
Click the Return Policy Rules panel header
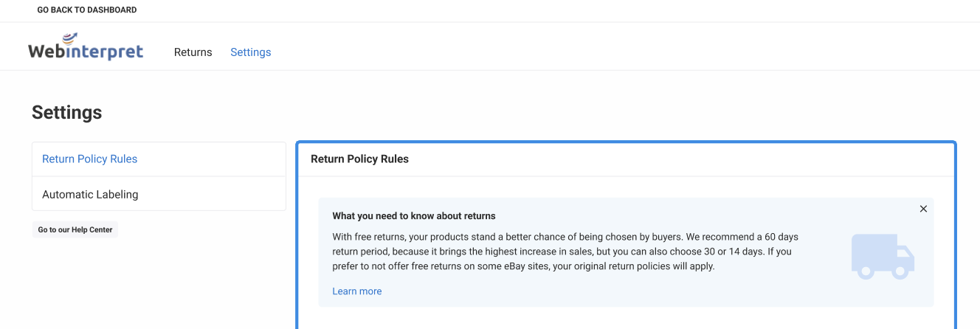coord(359,159)
